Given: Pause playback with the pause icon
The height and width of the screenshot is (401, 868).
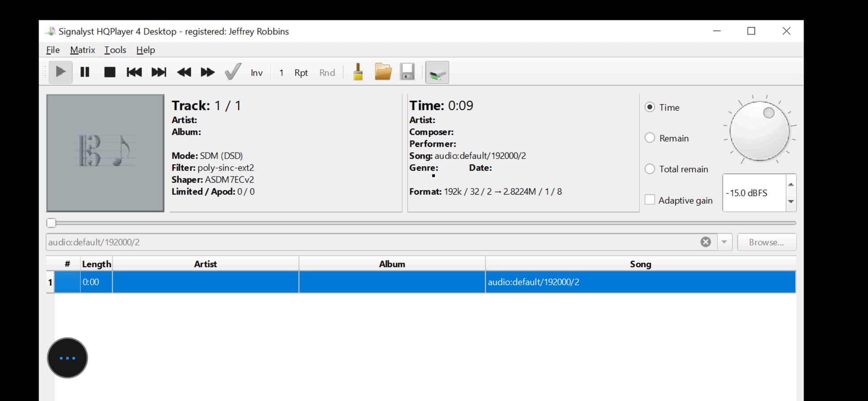Looking at the screenshot, I should (x=85, y=72).
